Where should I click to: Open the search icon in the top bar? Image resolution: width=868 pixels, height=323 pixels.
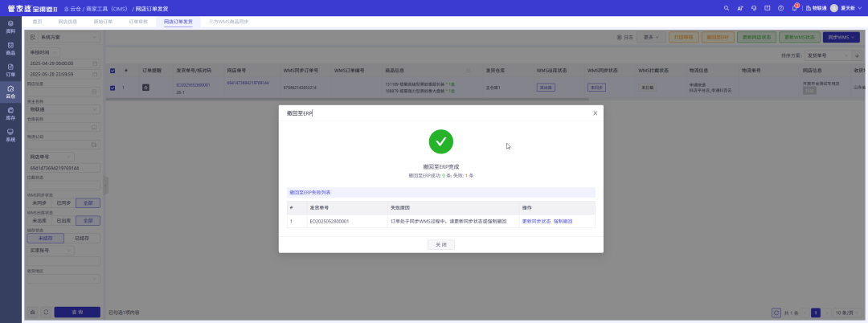[727, 8]
